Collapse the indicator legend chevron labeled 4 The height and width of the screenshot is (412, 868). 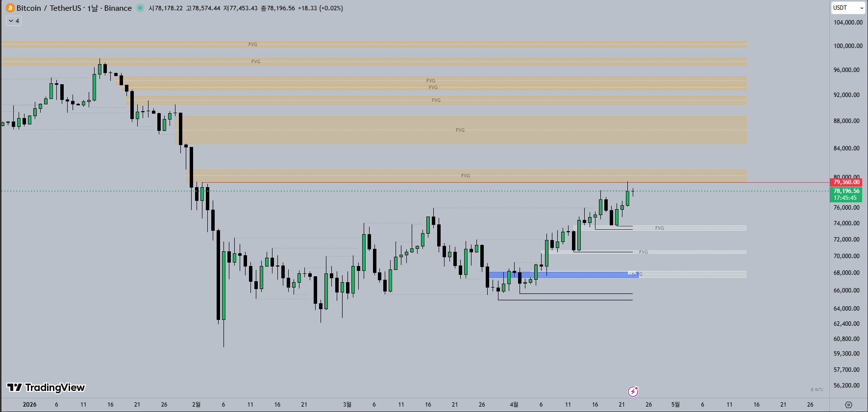[x=14, y=21]
